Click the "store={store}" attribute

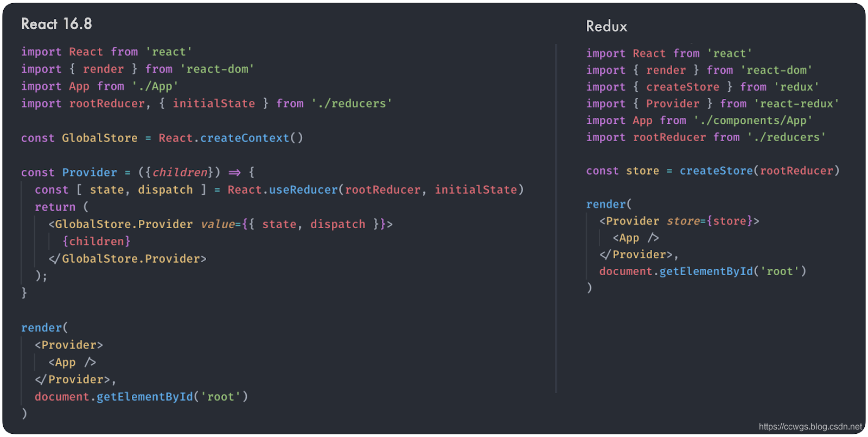click(710, 221)
